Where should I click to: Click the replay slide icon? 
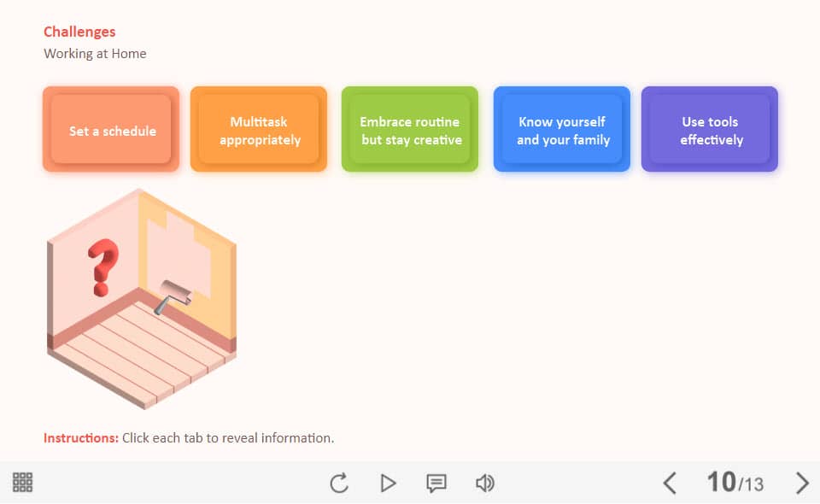[339, 483]
